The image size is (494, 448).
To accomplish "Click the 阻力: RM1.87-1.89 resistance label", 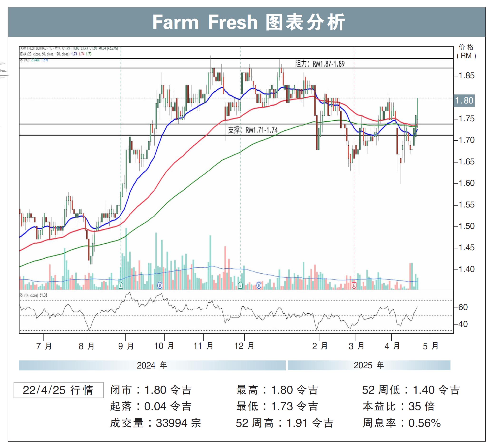I will click(320, 64).
